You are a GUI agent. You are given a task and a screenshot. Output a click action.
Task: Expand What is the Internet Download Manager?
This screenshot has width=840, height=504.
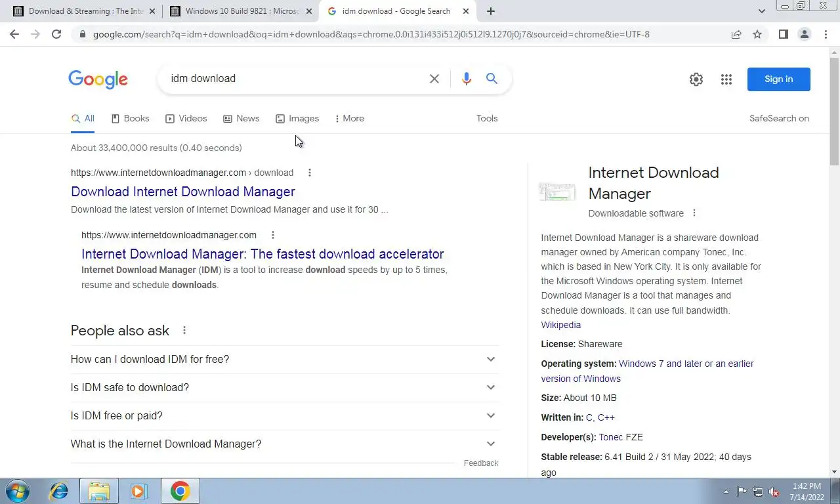[x=285, y=444]
